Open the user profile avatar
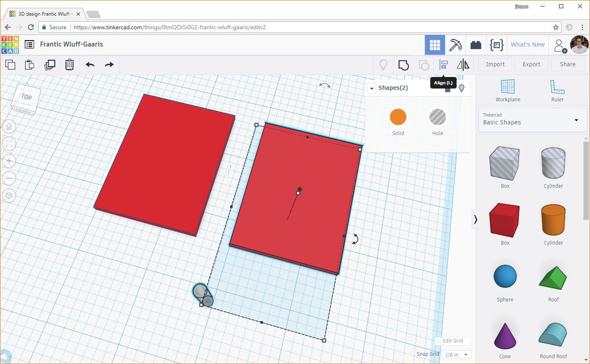Viewport: 590px width, 364px height. (579, 45)
